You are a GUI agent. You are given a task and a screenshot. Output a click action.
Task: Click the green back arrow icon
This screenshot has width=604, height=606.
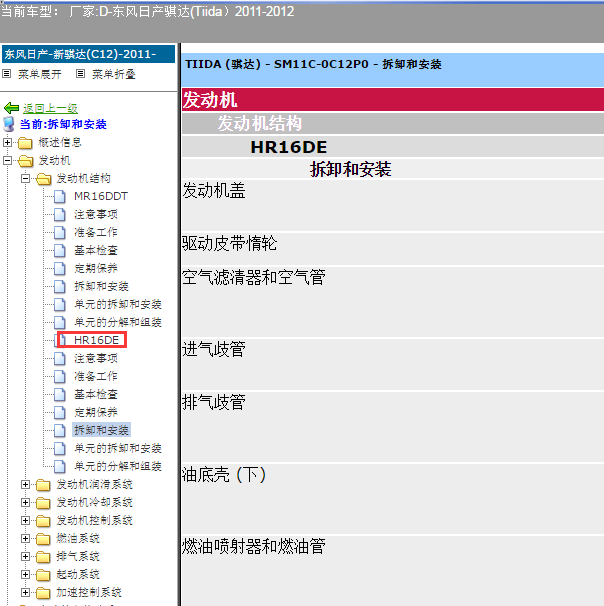coord(11,108)
